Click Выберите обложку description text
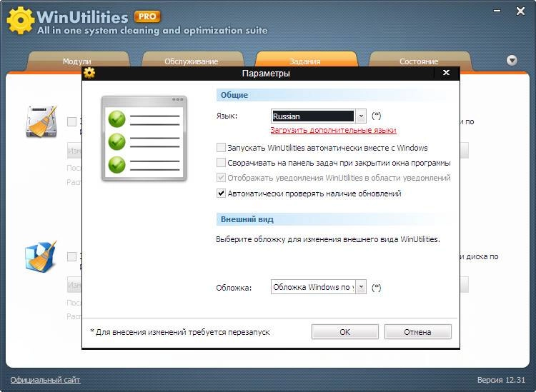Screen dimensions: 536x392 click(x=328, y=239)
